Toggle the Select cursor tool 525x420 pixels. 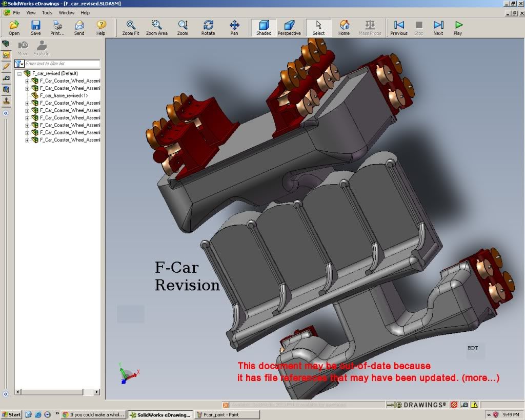(x=318, y=28)
